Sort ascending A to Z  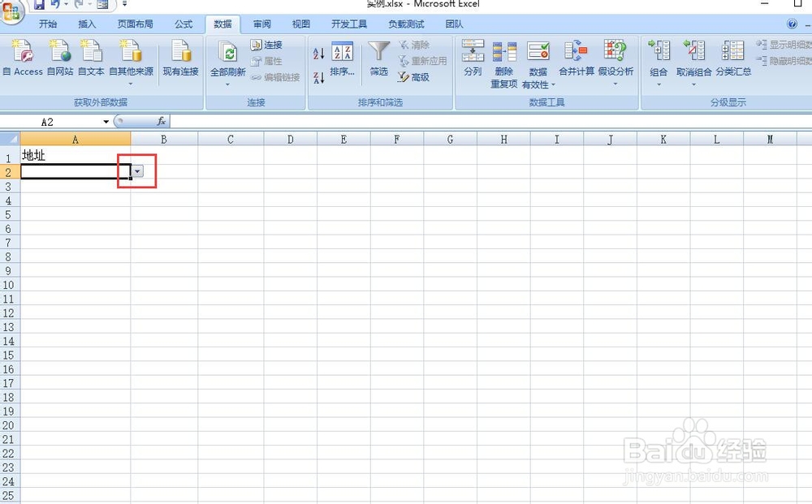318,53
